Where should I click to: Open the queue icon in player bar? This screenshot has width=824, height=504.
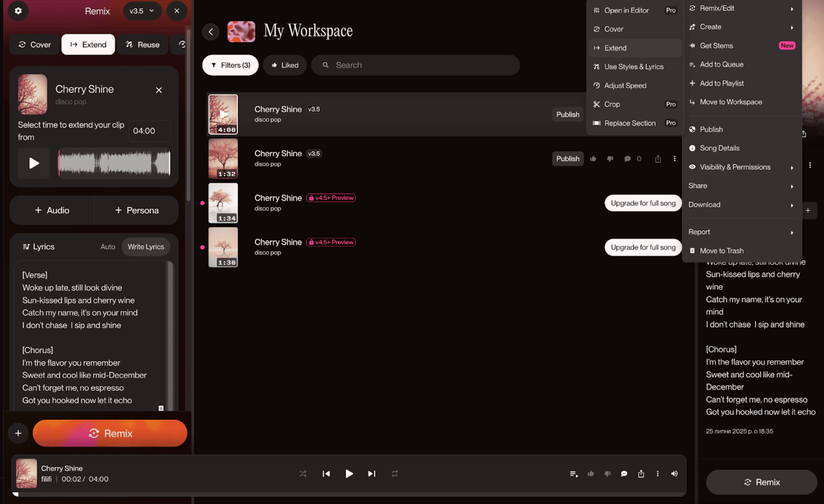(573, 474)
